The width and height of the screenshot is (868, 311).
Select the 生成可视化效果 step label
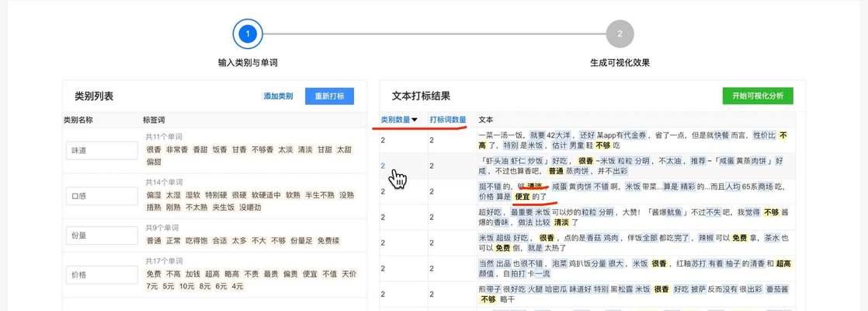click(x=620, y=63)
